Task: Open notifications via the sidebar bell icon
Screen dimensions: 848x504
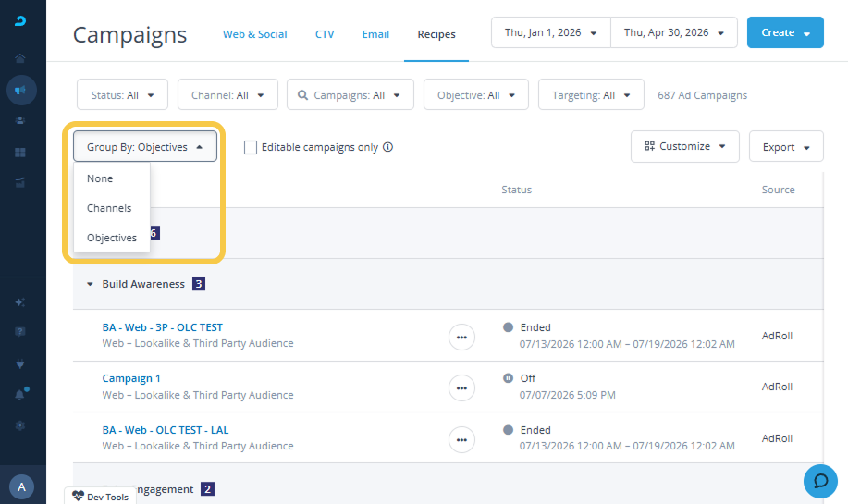Action: tap(20, 395)
